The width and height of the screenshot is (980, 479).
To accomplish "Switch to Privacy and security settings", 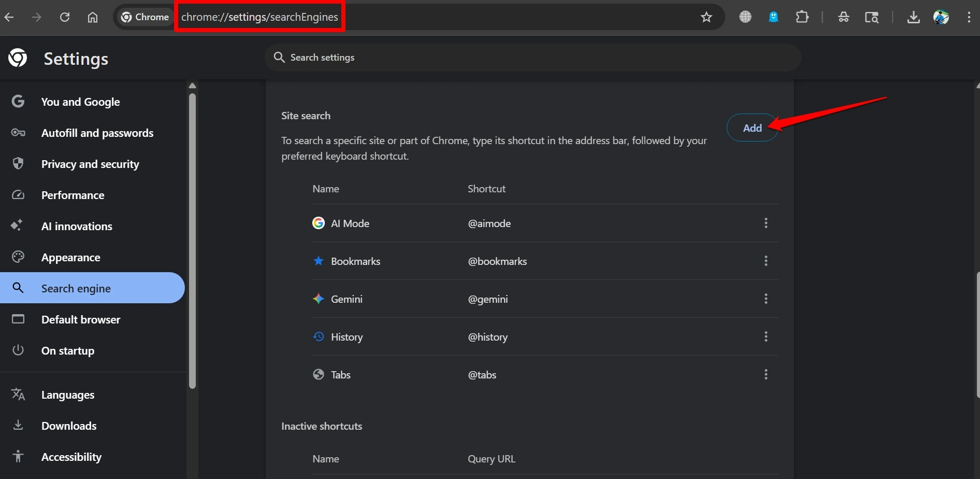I will tap(90, 164).
